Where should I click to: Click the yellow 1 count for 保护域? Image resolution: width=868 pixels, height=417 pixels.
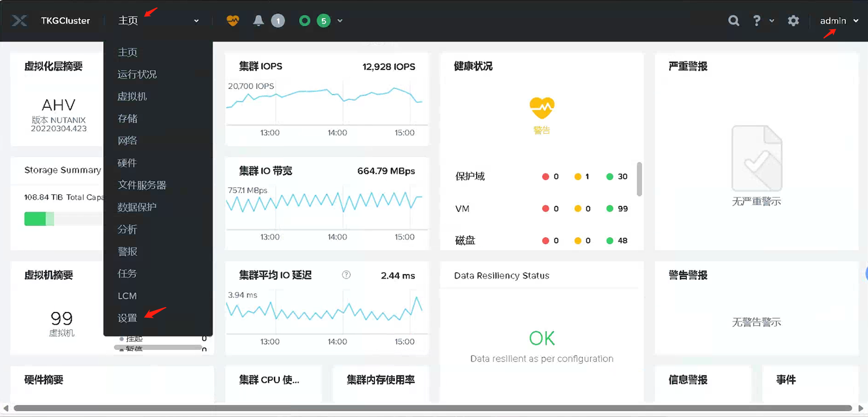[x=587, y=176]
